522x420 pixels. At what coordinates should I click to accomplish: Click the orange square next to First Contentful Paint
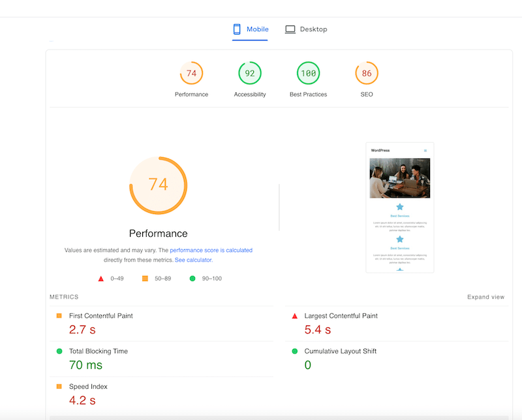coord(58,316)
